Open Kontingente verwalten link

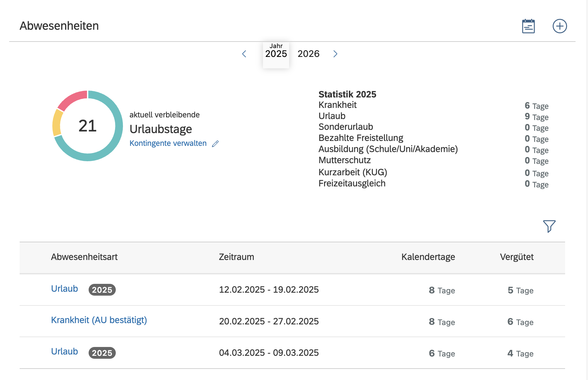pyautogui.click(x=168, y=143)
